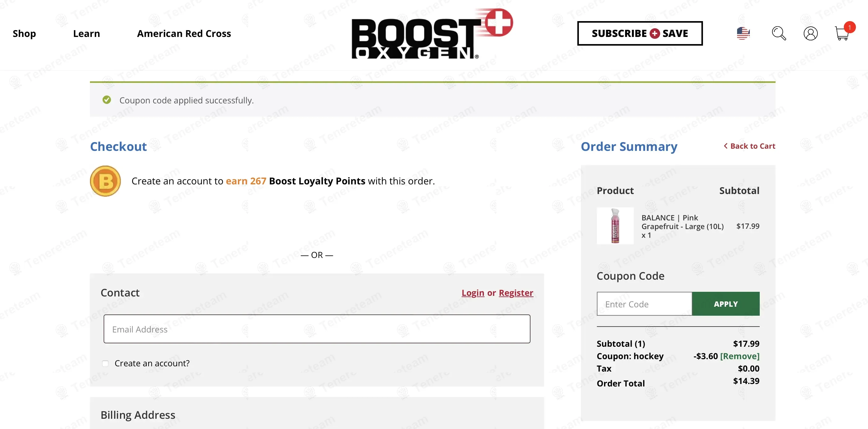Screen dimensions: 868x429
Task: Open the Shop menu
Action: 24,34
